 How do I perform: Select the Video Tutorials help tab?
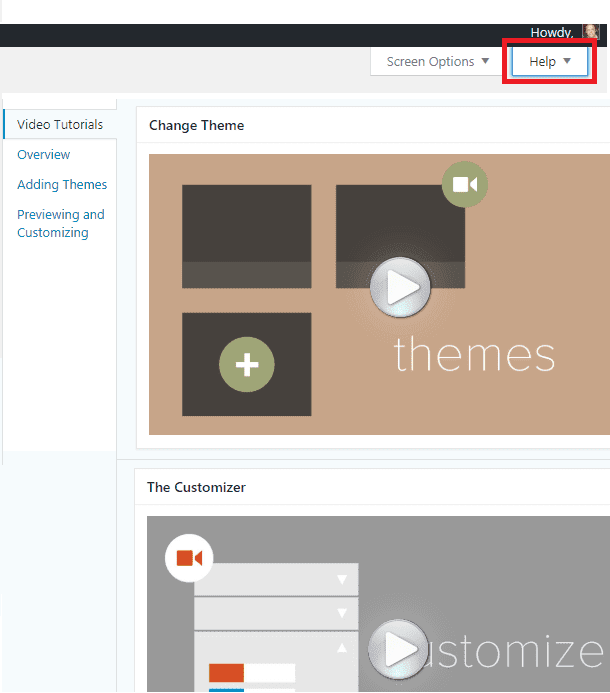click(60, 125)
